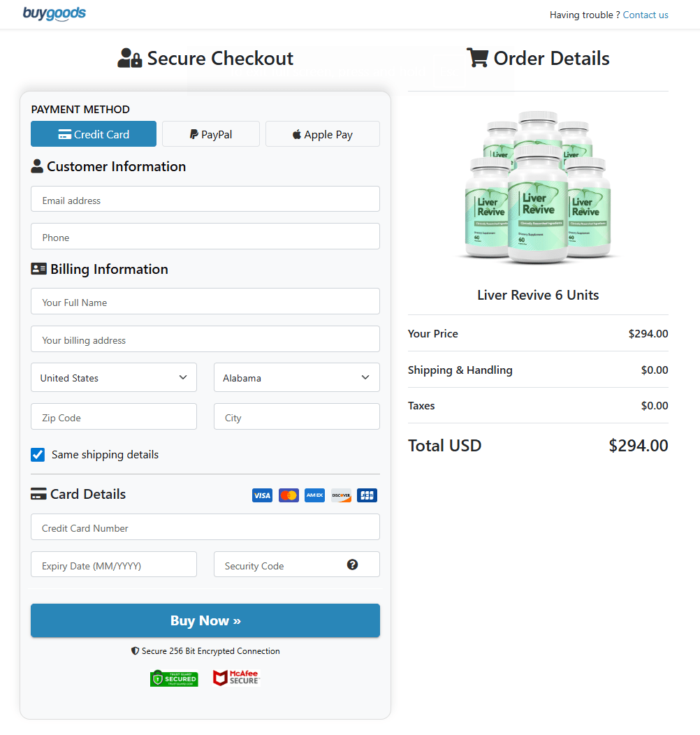Click the Visa card icon
The image size is (700, 735).
pos(262,495)
